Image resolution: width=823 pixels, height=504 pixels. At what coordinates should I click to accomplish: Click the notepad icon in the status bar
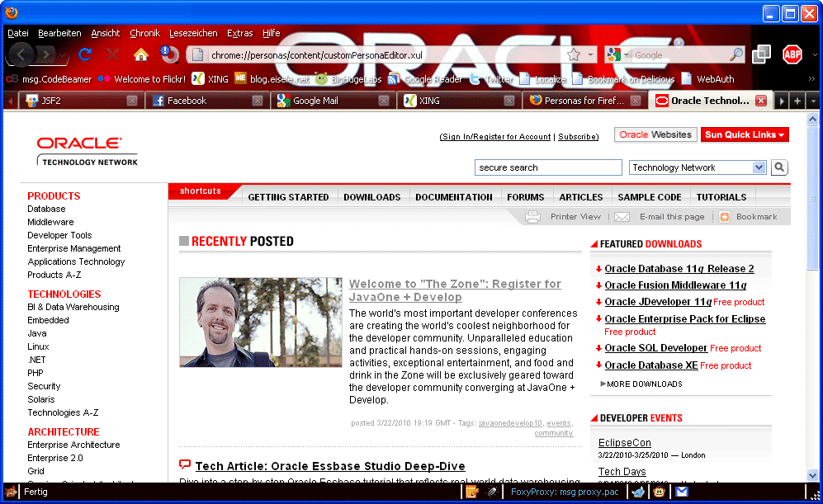pos(472,492)
